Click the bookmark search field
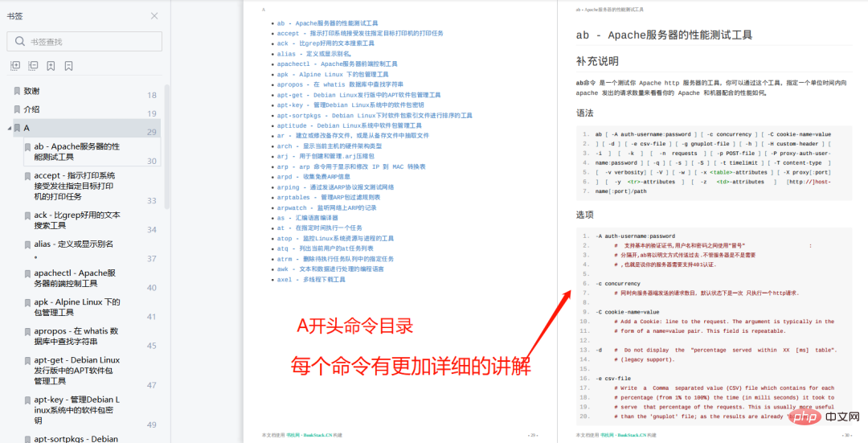The image size is (868, 443). (84, 42)
